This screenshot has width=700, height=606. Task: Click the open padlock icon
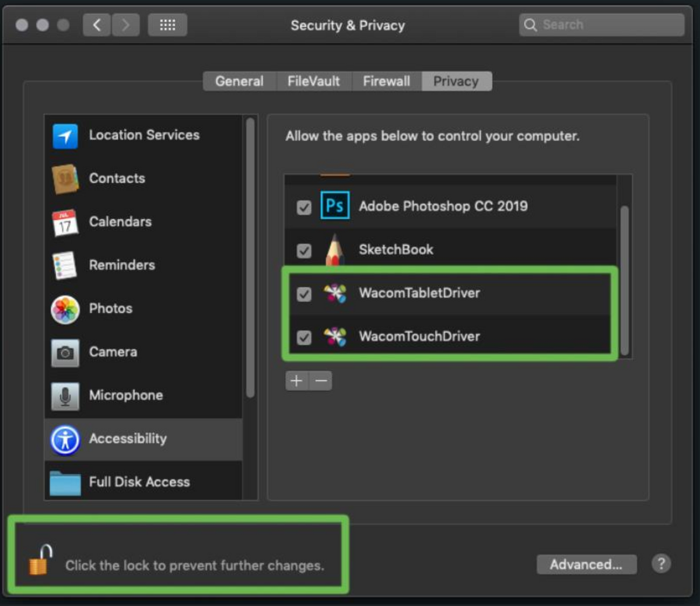[x=40, y=561]
